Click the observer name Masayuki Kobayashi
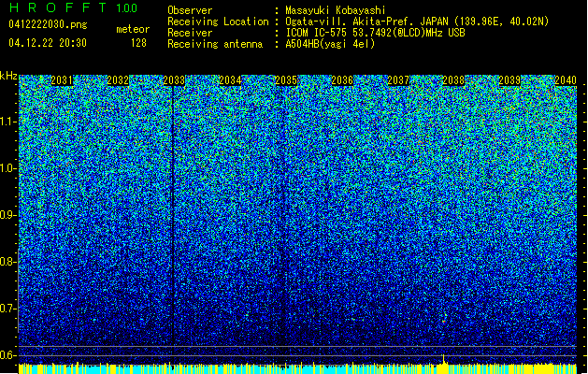This screenshot has height=374, width=588. 335,10
